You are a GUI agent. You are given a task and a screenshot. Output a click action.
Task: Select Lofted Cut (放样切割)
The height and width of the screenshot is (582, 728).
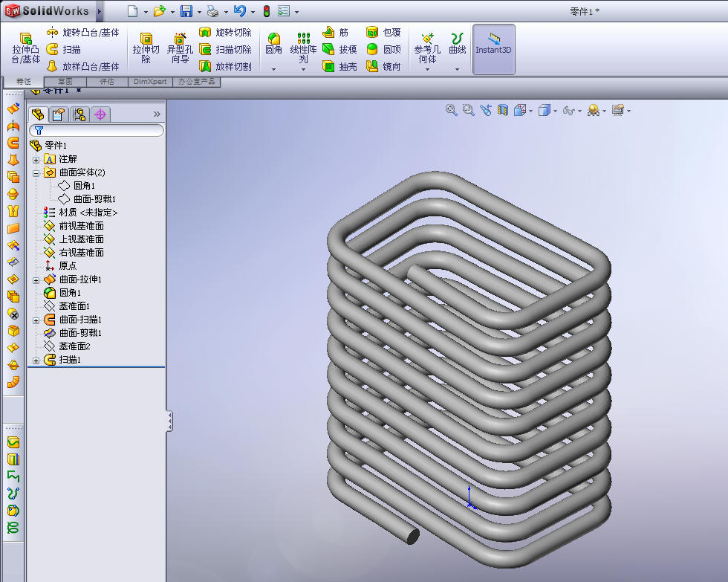tap(225, 66)
